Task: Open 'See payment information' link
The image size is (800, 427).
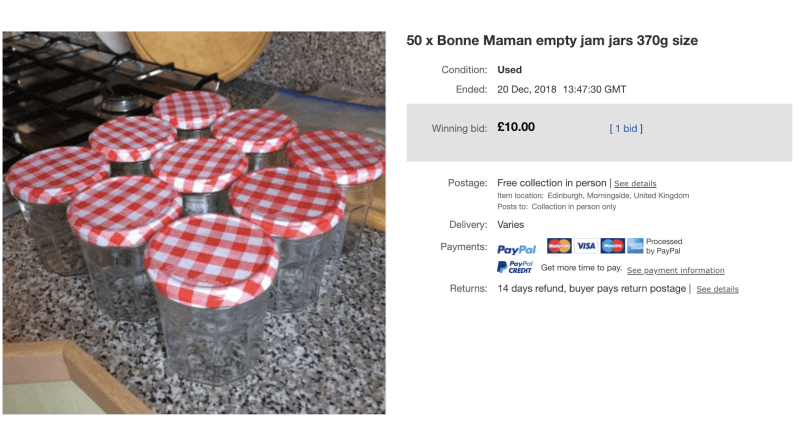Action: pyautogui.click(x=675, y=270)
